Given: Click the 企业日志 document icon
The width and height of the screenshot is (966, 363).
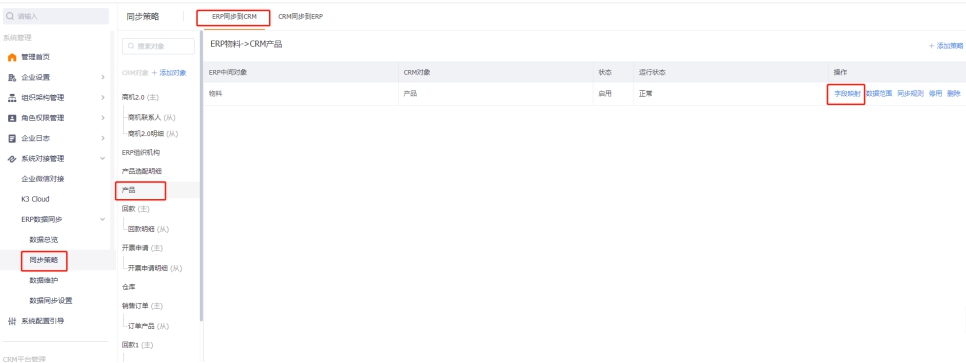Looking at the screenshot, I should point(12,139).
